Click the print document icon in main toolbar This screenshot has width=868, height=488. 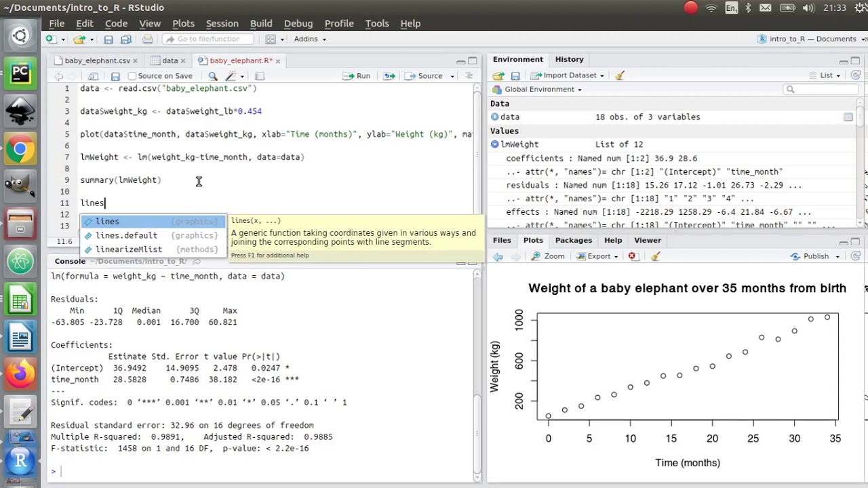tap(147, 39)
